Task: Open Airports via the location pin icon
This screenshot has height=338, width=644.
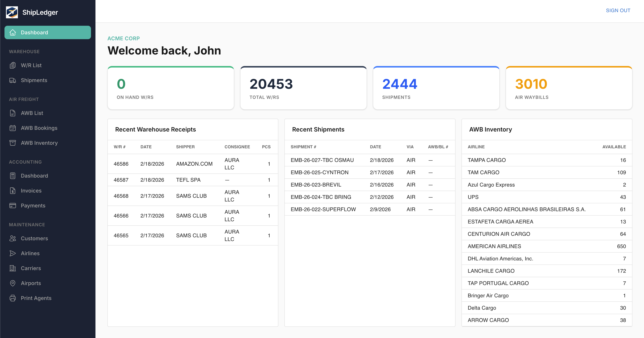Action: 13,283
